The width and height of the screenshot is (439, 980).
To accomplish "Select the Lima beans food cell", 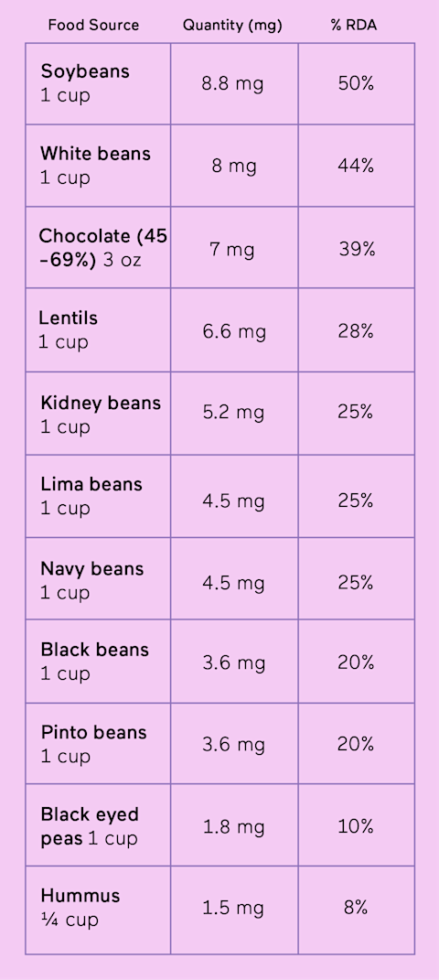I will [98, 496].
